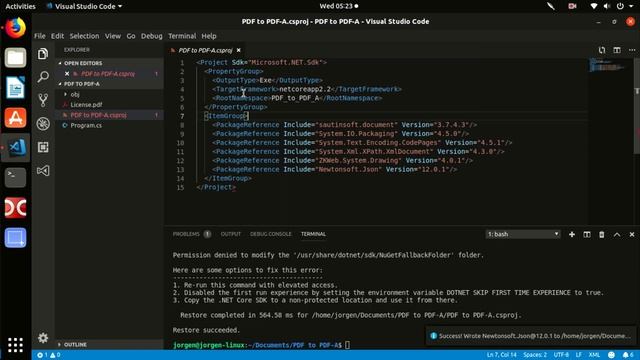Open LibreOffice Writer from the dock
Image resolution: width=640 pixels, height=360 pixels.
[x=16, y=87]
